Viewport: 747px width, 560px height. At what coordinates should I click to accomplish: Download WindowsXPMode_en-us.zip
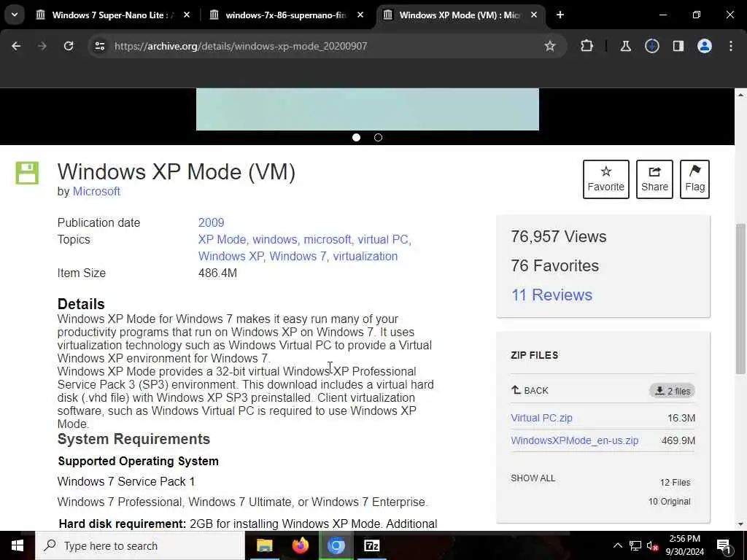(x=575, y=440)
